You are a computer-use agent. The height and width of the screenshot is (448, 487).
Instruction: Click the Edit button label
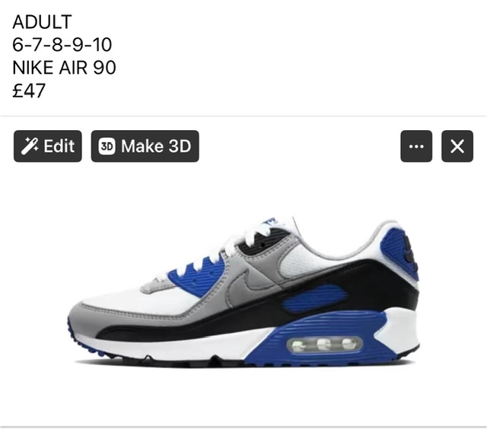coord(59,146)
